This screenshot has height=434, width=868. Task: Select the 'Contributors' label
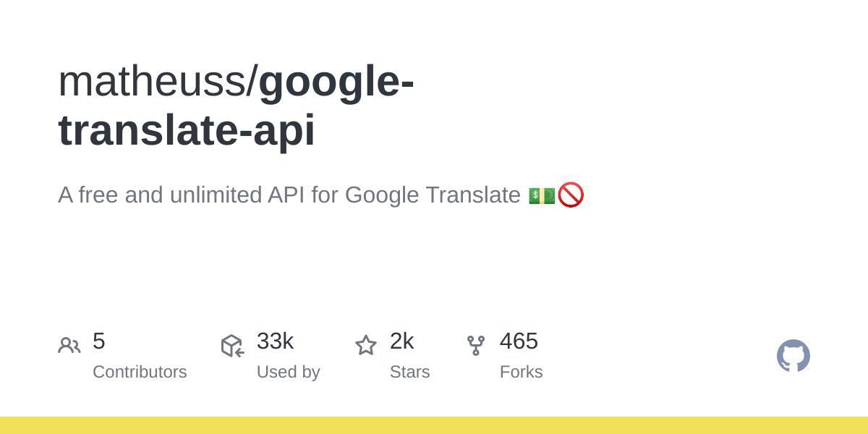coord(140,372)
